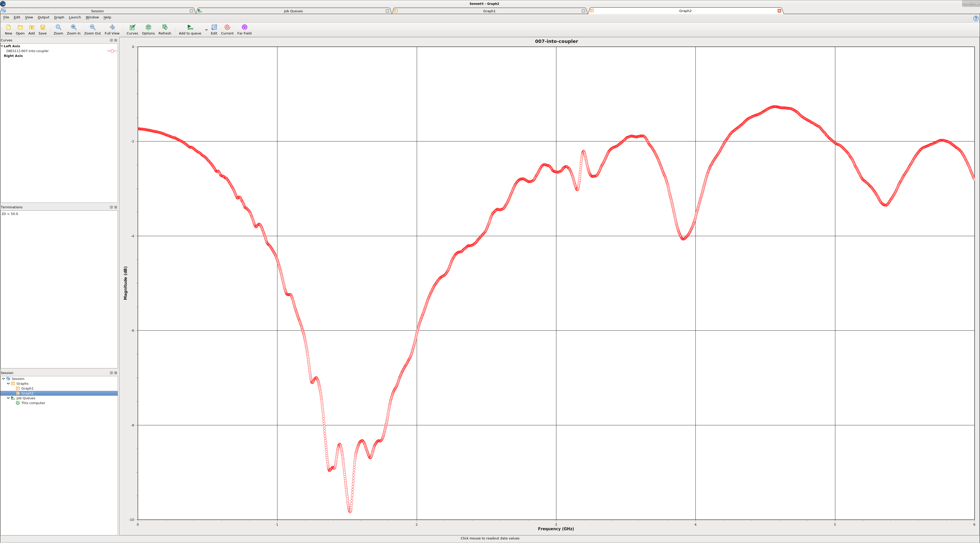Open the Output menu
The image size is (980, 543).
pos(43,17)
